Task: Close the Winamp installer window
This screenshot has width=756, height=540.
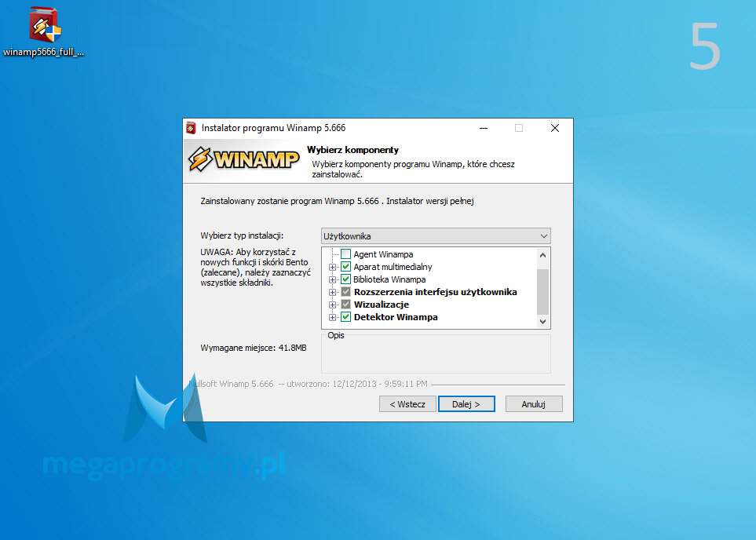Action: click(x=555, y=128)
